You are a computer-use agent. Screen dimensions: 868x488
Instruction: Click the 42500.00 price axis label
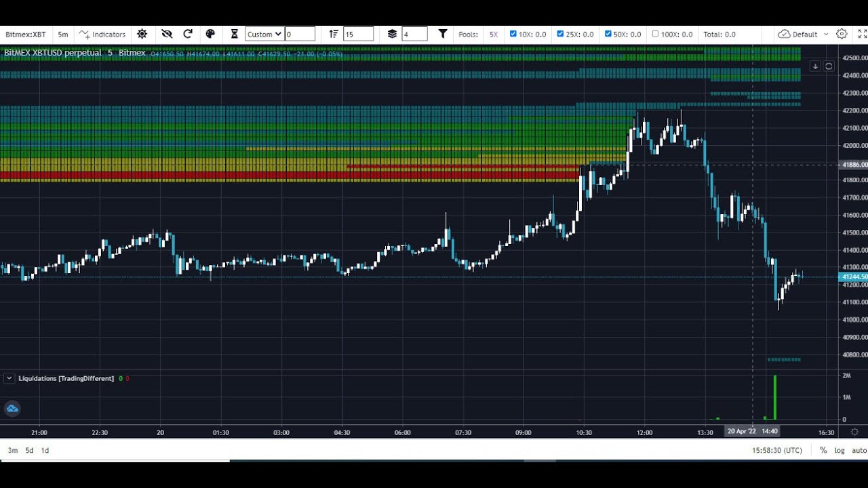(x=854, y=58)
